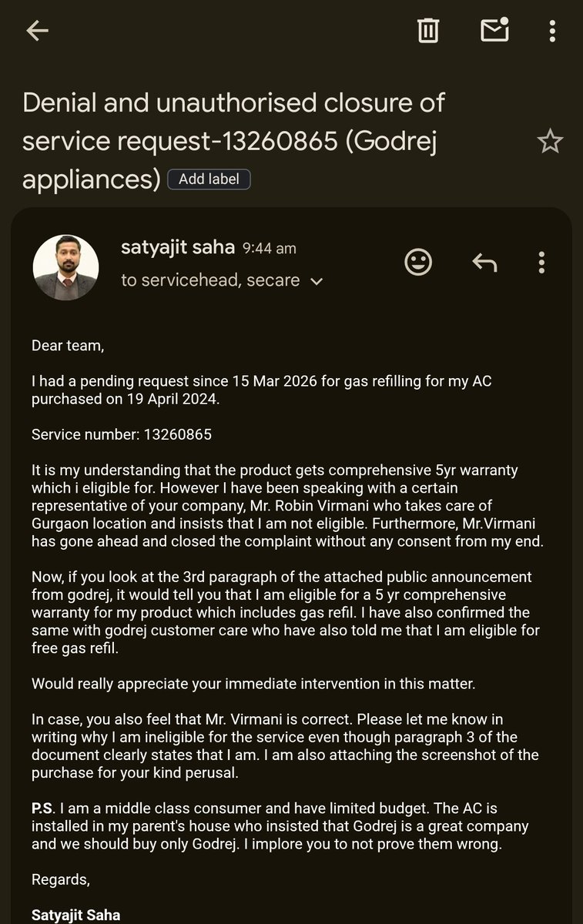Go back using the top-left arrow
This screenshot has width=583, height=924.
37,30
